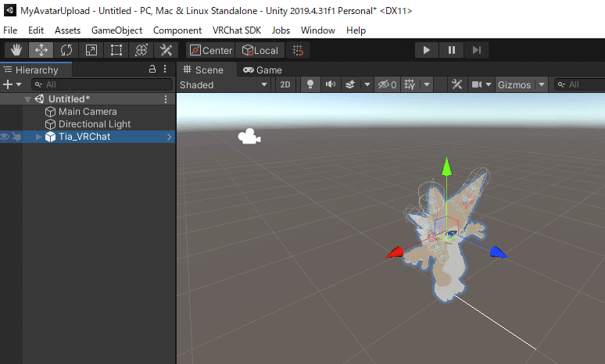Open the create object plus dropdown
The image size is (605, 364).
point(12,84)
